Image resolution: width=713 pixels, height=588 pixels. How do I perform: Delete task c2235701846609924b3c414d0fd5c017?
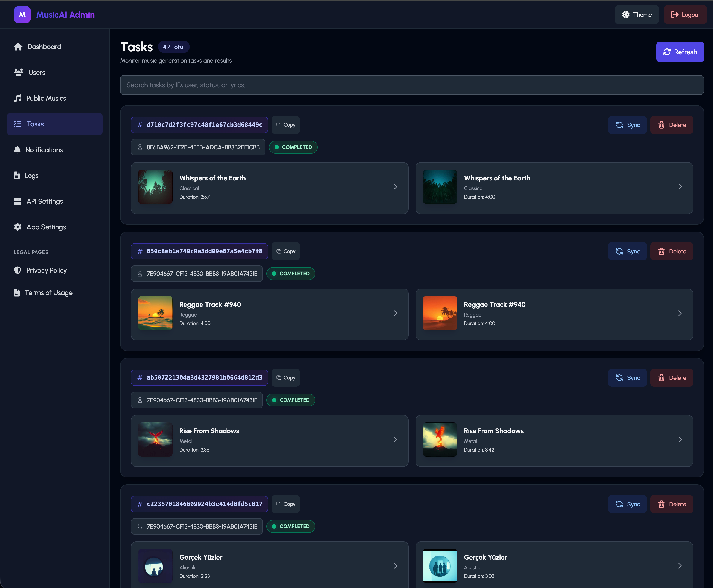pyautogui.click(x=671, y=504)
